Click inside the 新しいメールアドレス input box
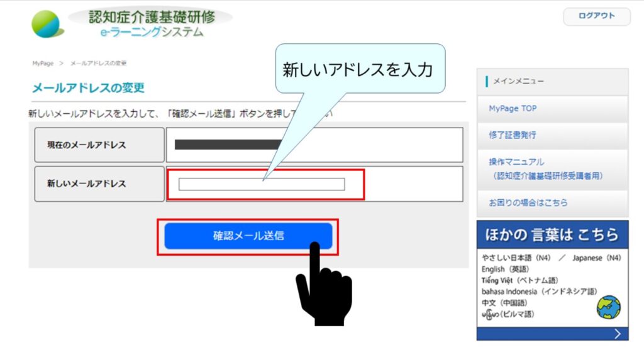 pos(260,184)
